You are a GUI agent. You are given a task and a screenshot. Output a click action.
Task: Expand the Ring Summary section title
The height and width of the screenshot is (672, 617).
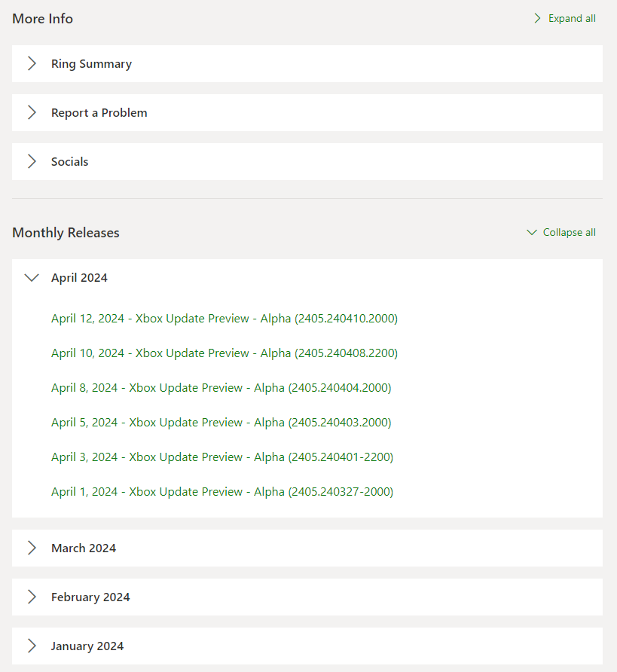91,64
